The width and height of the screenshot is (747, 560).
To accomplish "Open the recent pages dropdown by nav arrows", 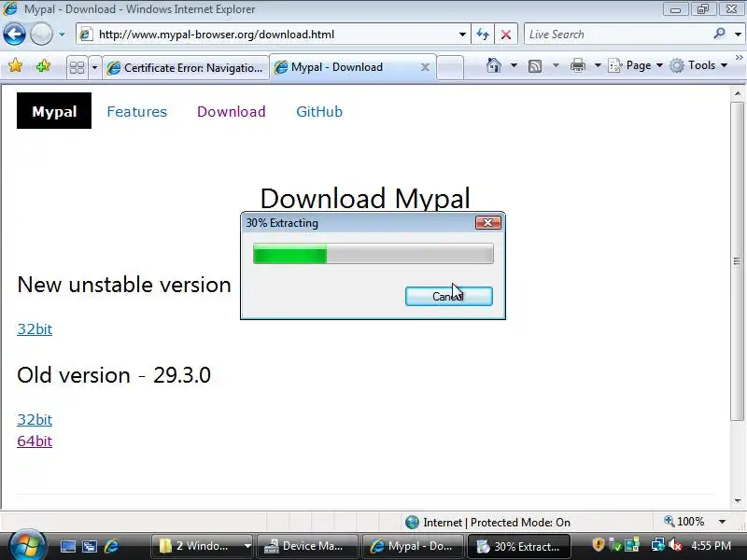I will click(62, 35).
